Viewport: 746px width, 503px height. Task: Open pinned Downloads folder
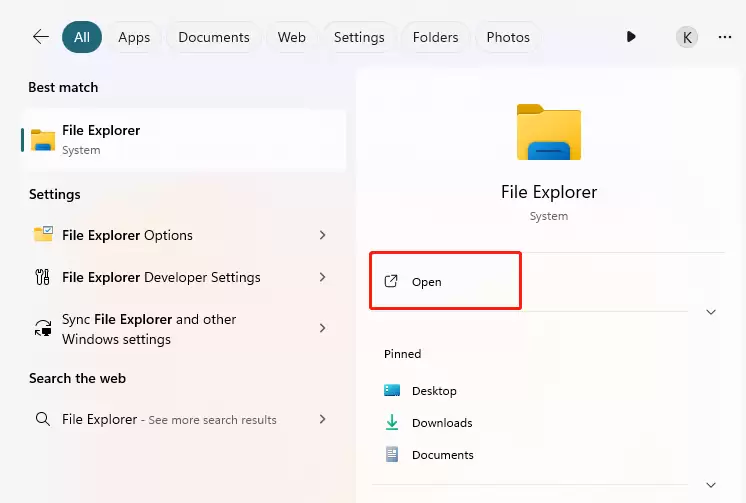[x=442, y=423]
